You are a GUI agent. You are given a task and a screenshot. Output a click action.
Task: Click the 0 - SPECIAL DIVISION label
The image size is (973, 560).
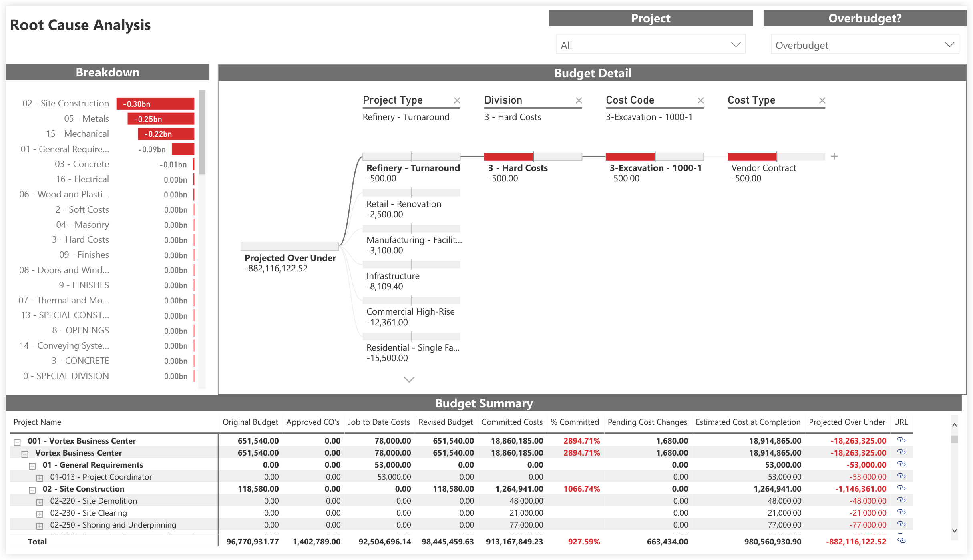click(66, 376)
